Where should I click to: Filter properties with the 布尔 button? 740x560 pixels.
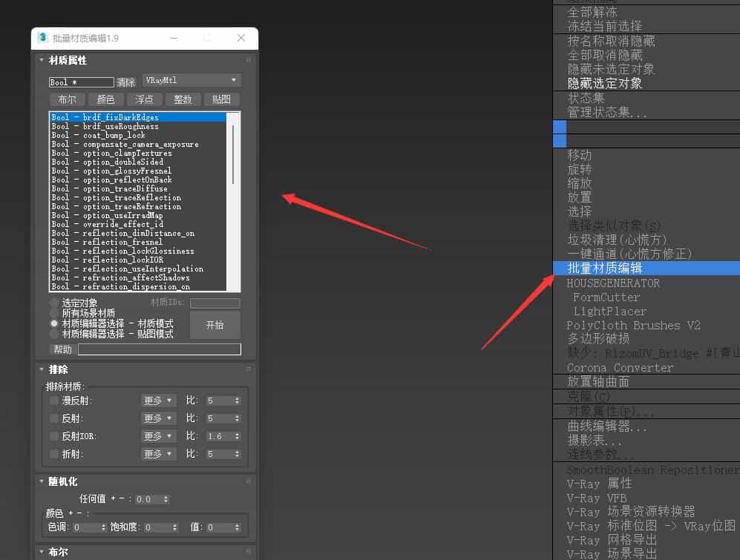(67, 99)
